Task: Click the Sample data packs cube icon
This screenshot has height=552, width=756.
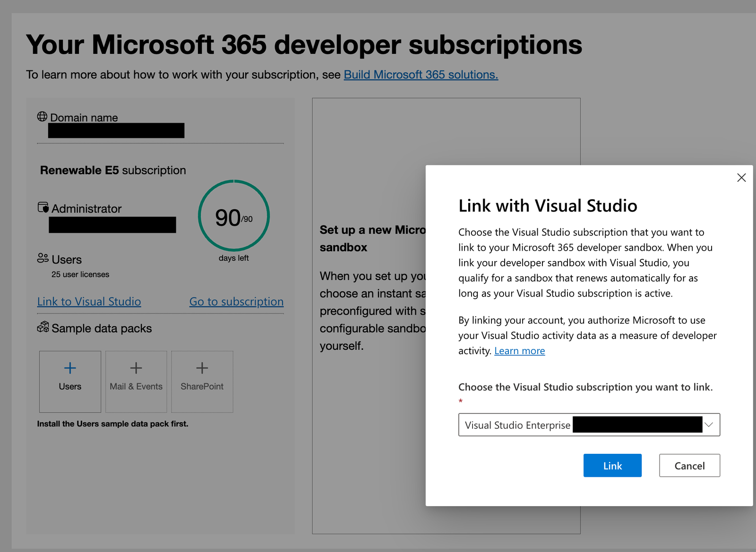Action: [x=43, y=327]
